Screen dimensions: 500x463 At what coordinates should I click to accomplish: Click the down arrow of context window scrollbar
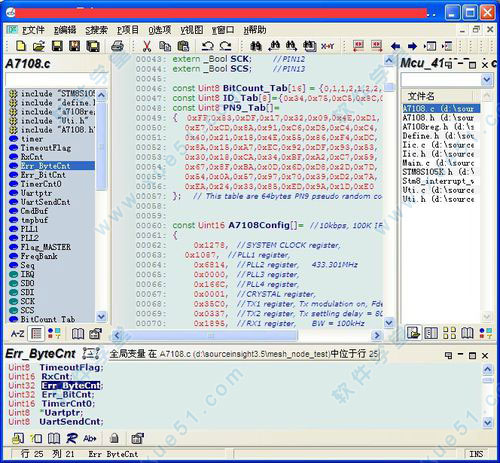pyautogui.click(x=487, y=422)
